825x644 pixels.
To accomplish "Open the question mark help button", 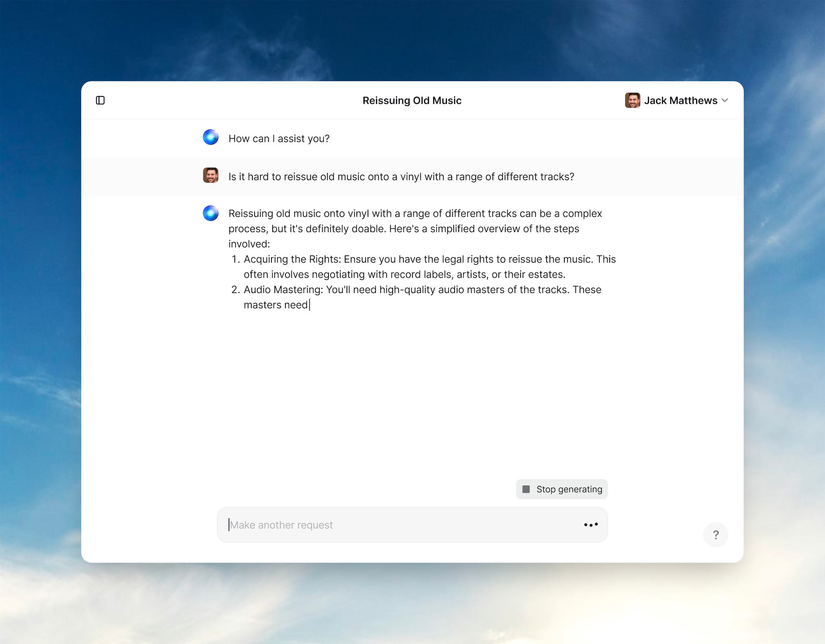I will coord(716,535).
